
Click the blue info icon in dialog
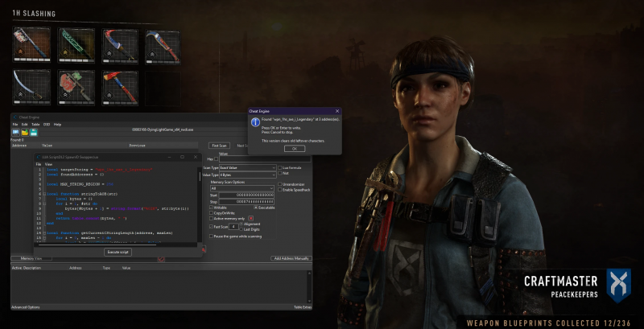[x=255, y=121]
